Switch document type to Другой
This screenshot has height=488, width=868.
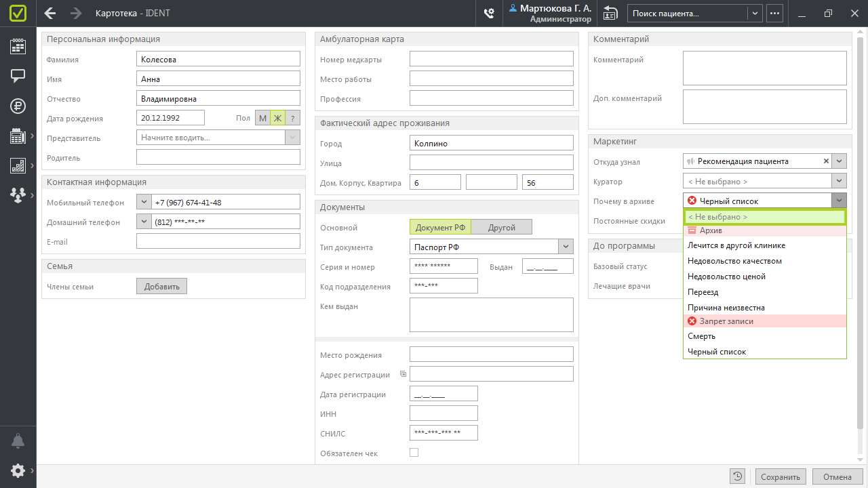502,228
